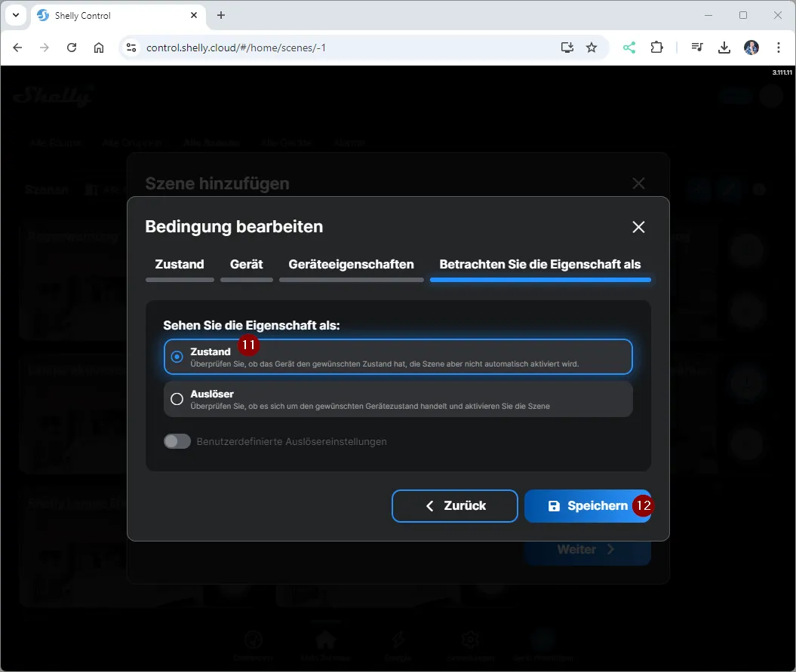Switch to the Gerät tab

(247, 265)
